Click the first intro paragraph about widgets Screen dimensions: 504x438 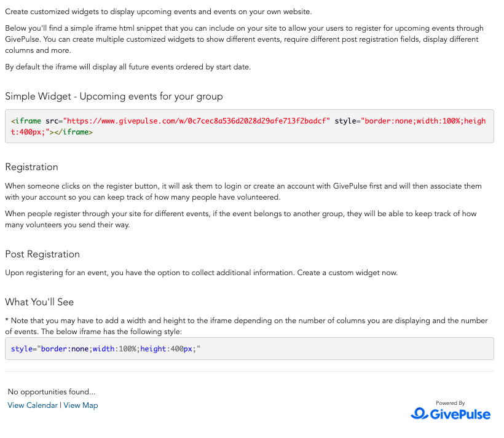tap(159, 12)
